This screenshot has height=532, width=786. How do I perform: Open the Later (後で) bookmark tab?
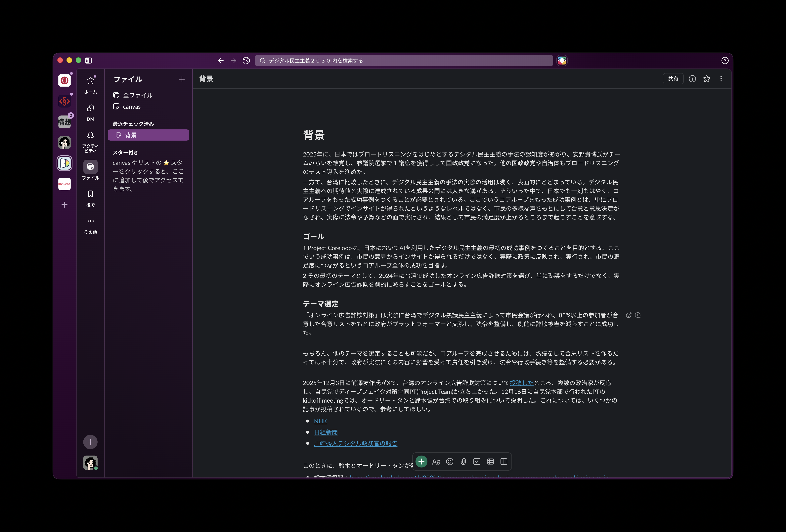click(90, 198)
